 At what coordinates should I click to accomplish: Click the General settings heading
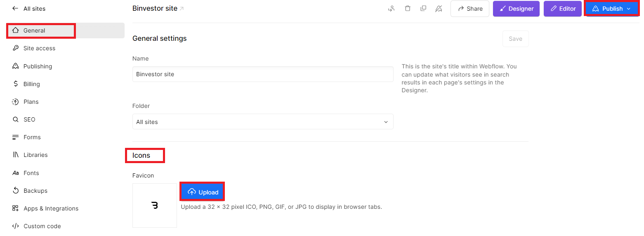[x=160, y=38]
